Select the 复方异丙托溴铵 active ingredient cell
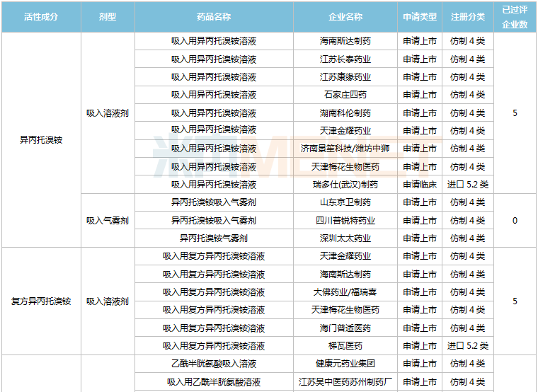 click(x=41, y=301)
